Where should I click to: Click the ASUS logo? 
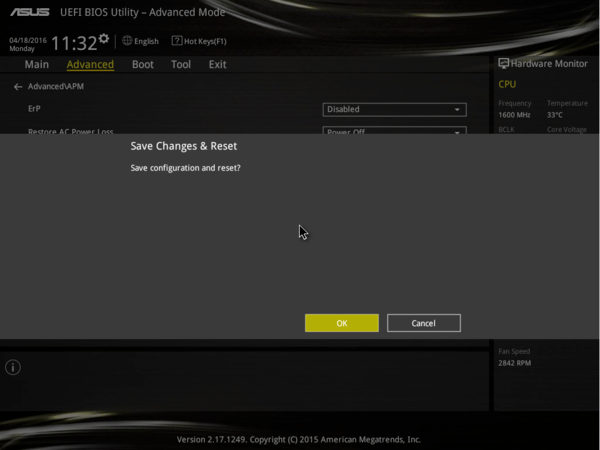[x=29, y=12]
